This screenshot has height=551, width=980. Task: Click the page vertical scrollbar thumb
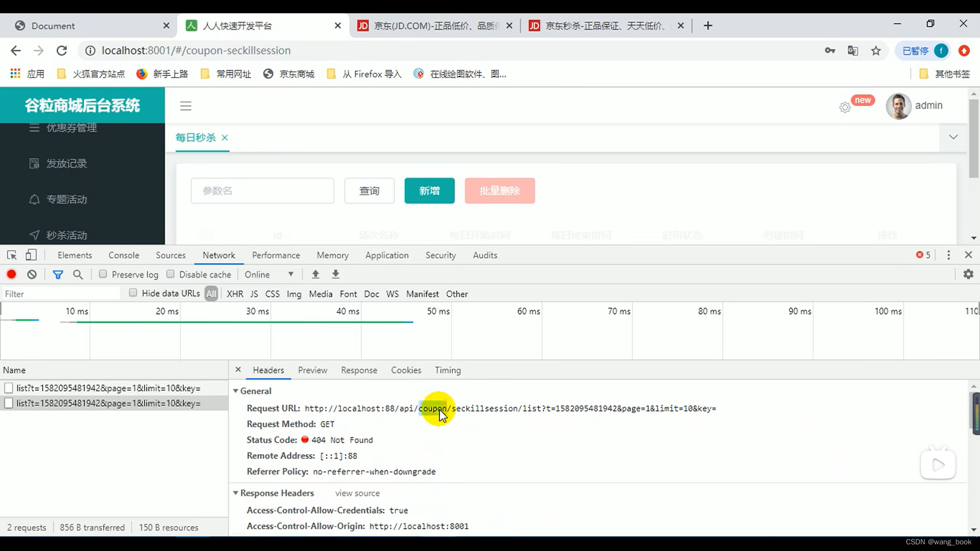974,139
